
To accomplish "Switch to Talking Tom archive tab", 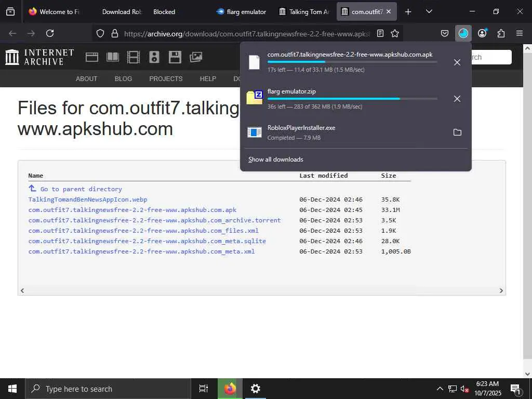I will click(304, 11).
